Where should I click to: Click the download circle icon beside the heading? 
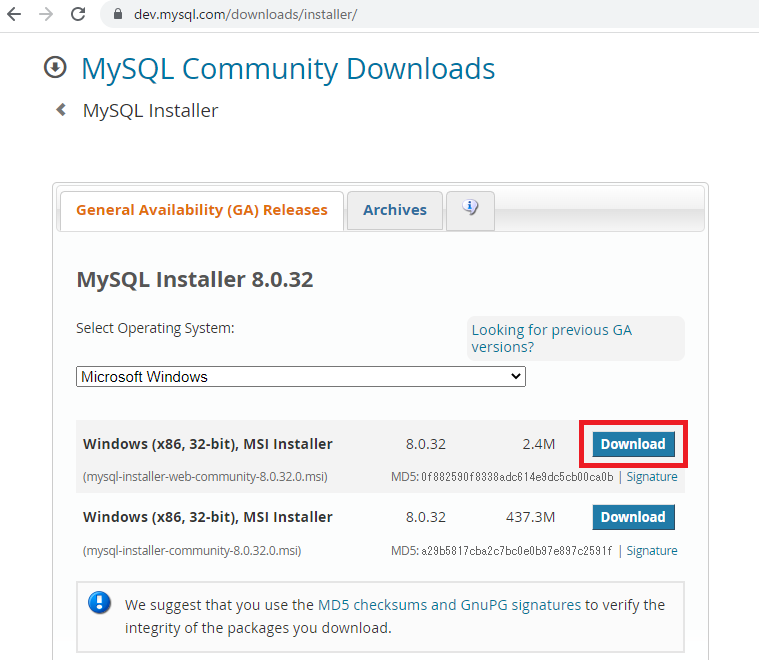click(55, 67)
